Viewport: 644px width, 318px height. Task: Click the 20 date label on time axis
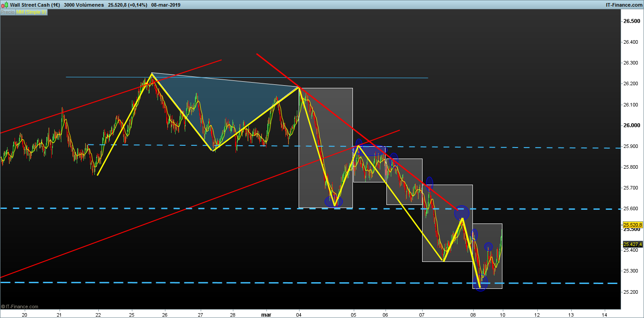(x=25, y=314)
